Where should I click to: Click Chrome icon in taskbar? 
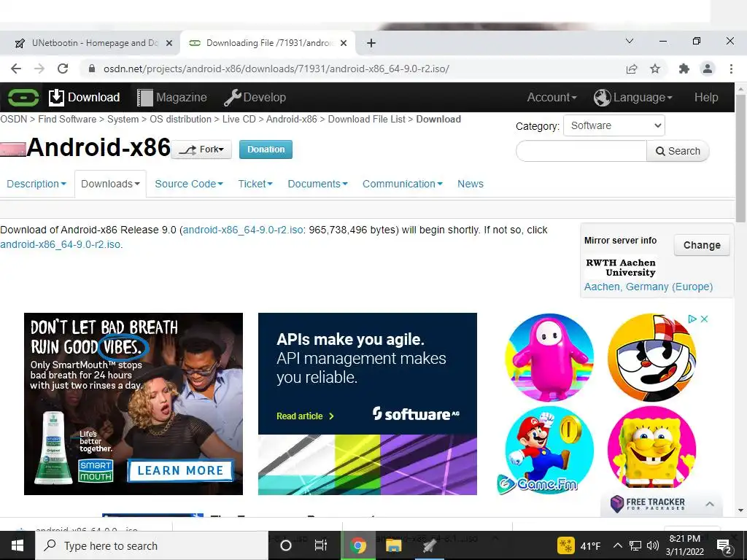(x=357, y=545)
